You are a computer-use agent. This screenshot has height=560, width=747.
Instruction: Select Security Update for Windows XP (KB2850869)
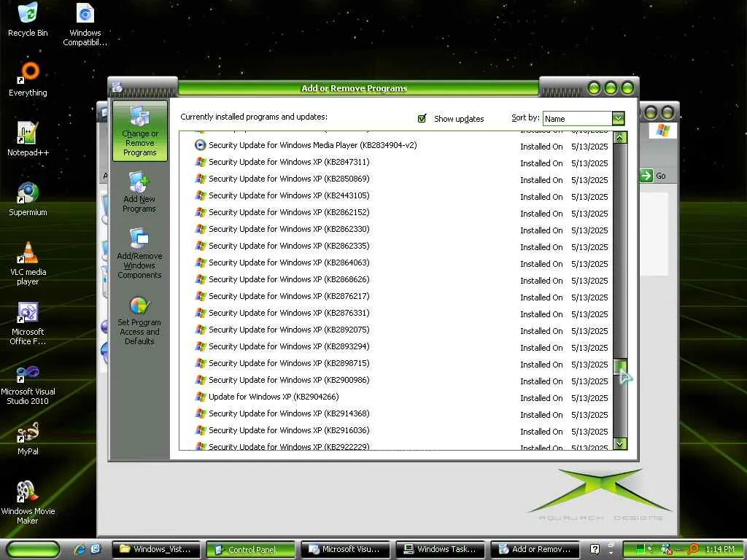[396, 179]
